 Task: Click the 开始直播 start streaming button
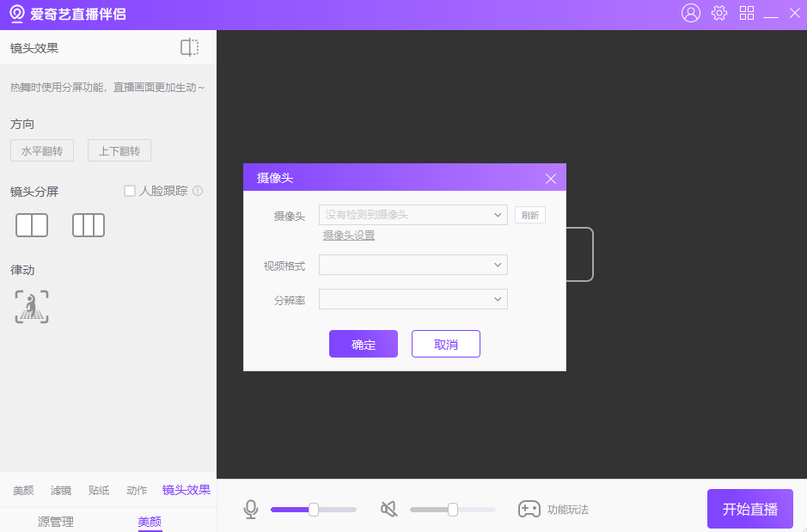(x=749, y=509)
